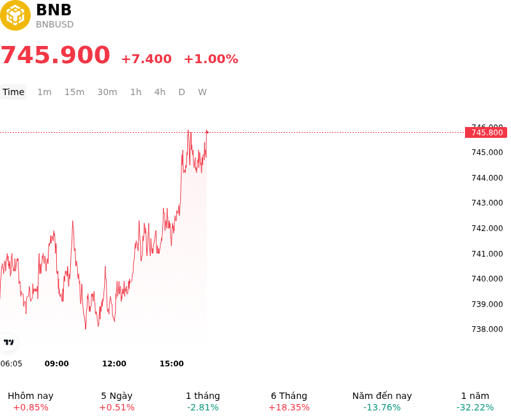Select the 1 tháng performance range

point(202,401)
